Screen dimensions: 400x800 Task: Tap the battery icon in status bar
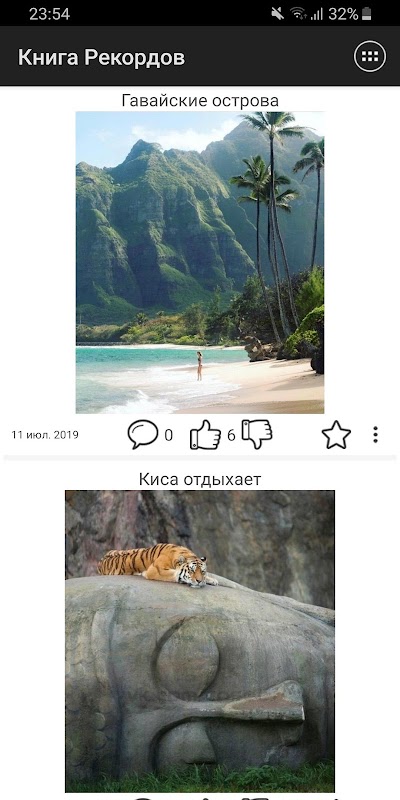point(366,14)
